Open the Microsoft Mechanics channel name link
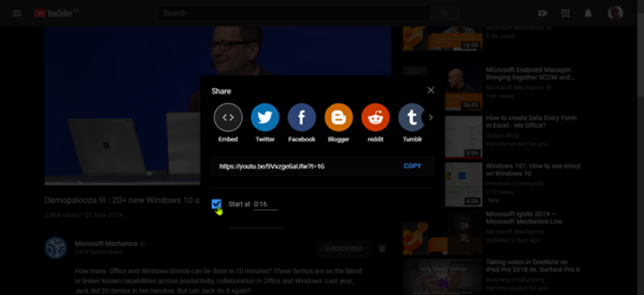This screenshot has width=644, height=295. [106, 243]
